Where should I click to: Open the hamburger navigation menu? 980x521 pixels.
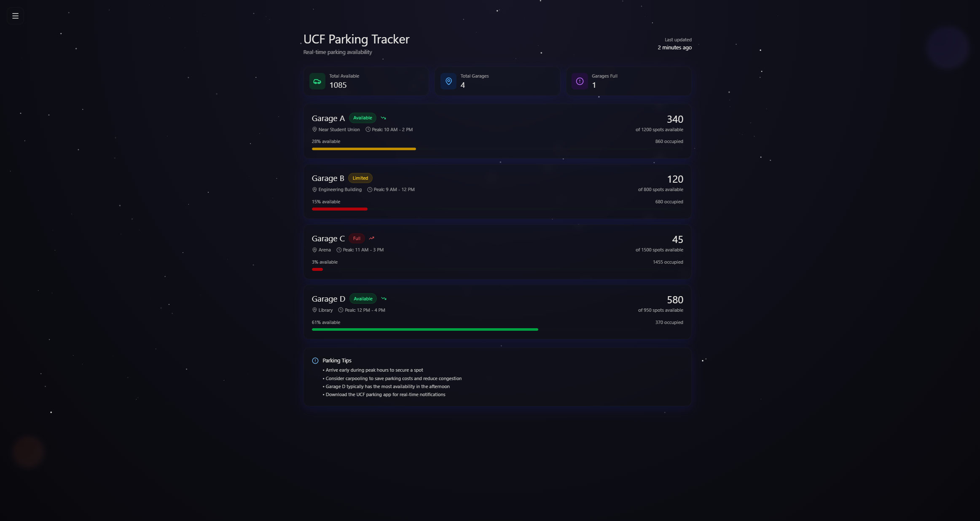click(15, 16)
